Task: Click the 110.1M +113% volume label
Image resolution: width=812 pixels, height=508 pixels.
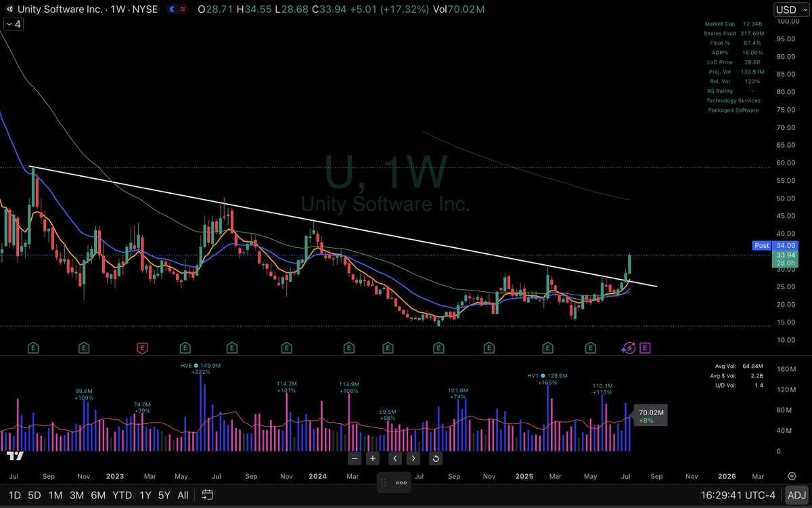Action: coord(602,388)
